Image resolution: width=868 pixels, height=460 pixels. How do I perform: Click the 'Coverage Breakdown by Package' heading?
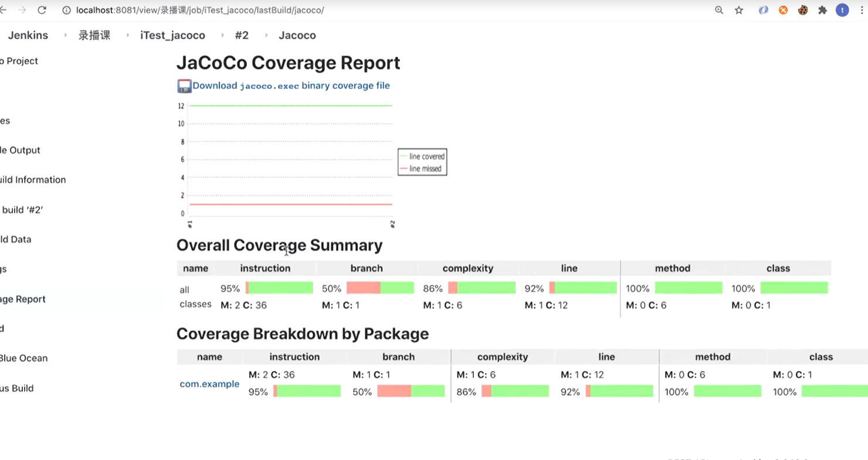pos(303,333)
